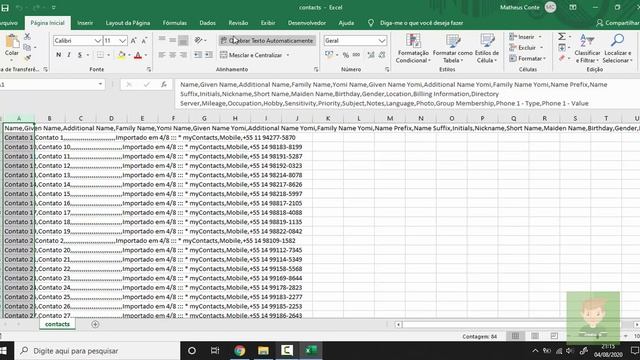
Task: Open the Revisão tab
Action: [238, 23]
